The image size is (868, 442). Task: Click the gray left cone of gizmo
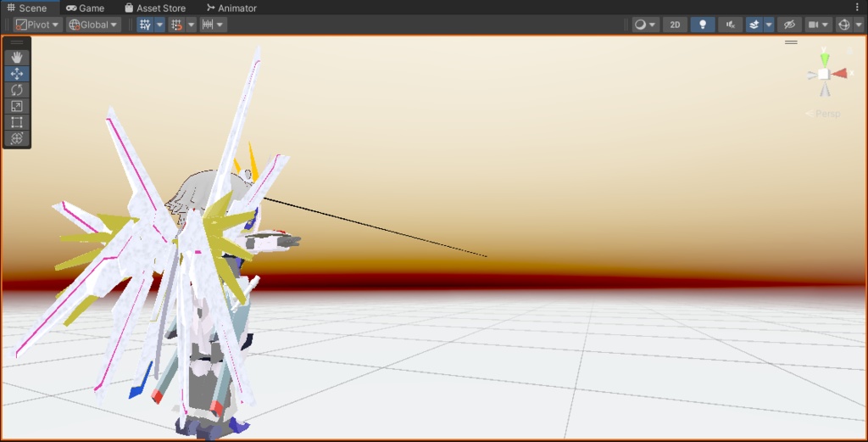tap(811, 75)
